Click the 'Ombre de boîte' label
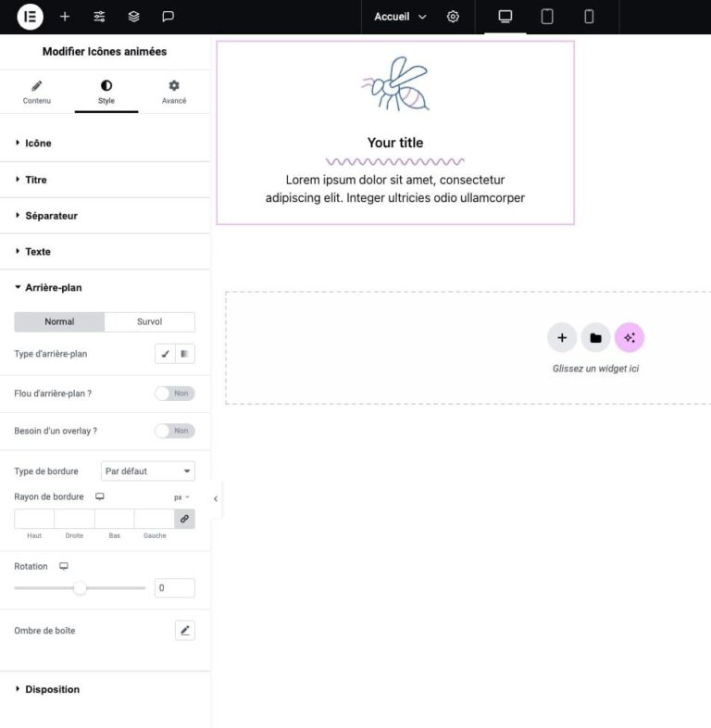This screenshot has height=728, width=711. (x=44, y=631)
